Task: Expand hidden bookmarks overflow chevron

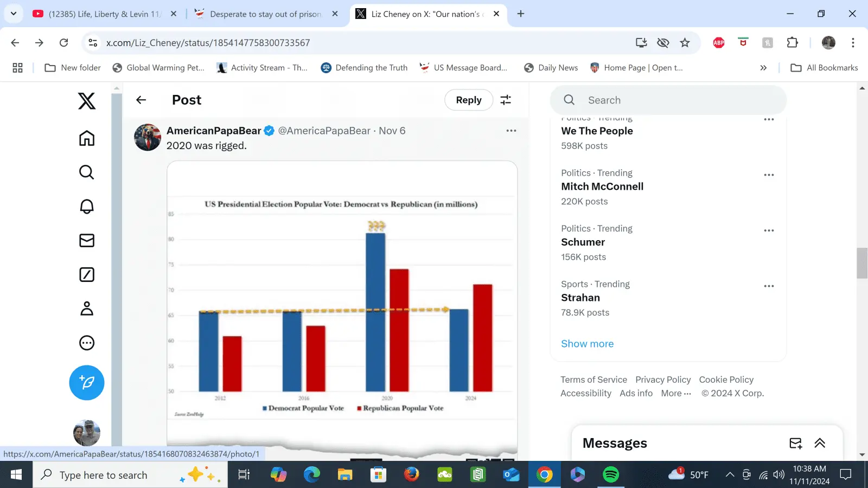Action: coord(763,68)
